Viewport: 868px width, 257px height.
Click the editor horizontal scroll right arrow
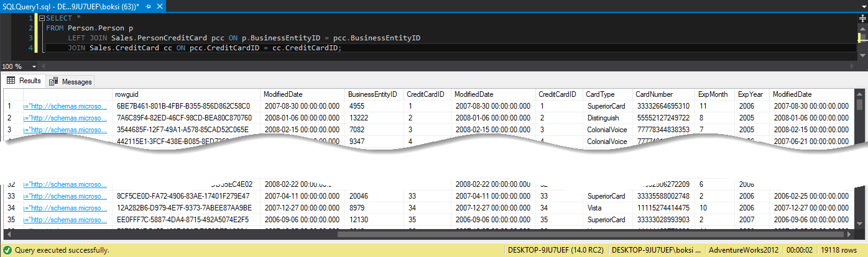pos(852,66)
